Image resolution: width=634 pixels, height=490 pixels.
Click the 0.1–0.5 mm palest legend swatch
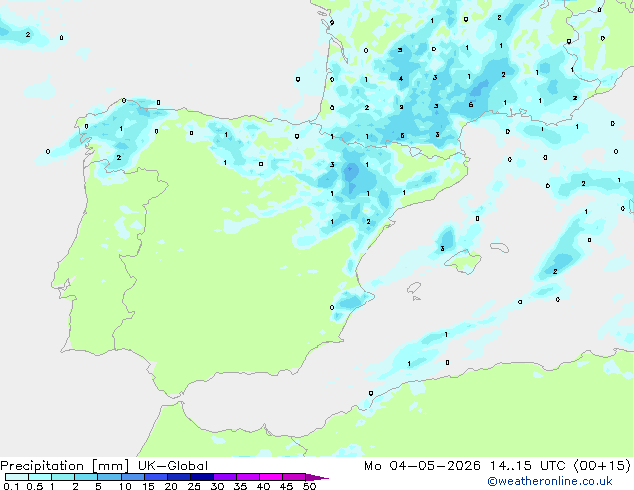[x=17, y=477]
